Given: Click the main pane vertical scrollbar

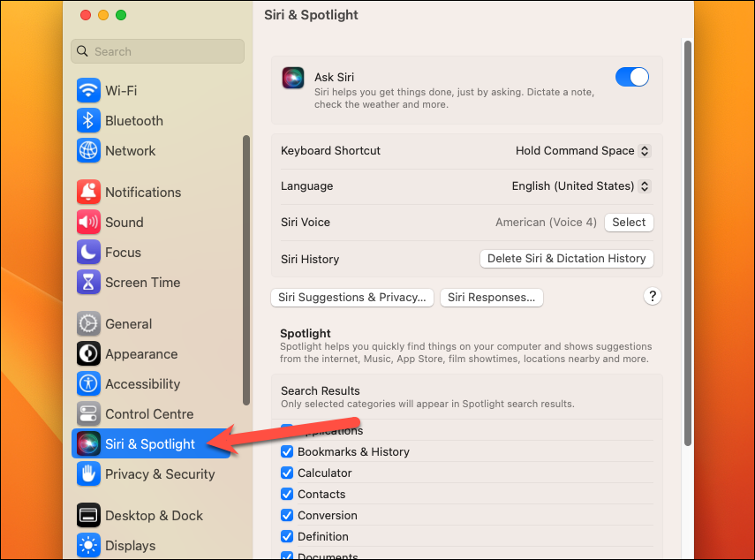Looking at the screenshot, I should [x=688, y=243].
